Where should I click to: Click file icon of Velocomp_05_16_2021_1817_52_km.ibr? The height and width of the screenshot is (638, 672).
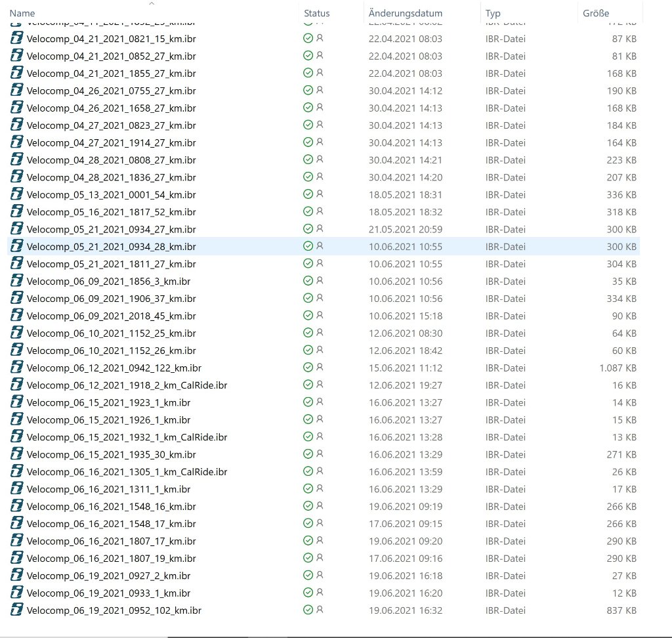[16, 212]
